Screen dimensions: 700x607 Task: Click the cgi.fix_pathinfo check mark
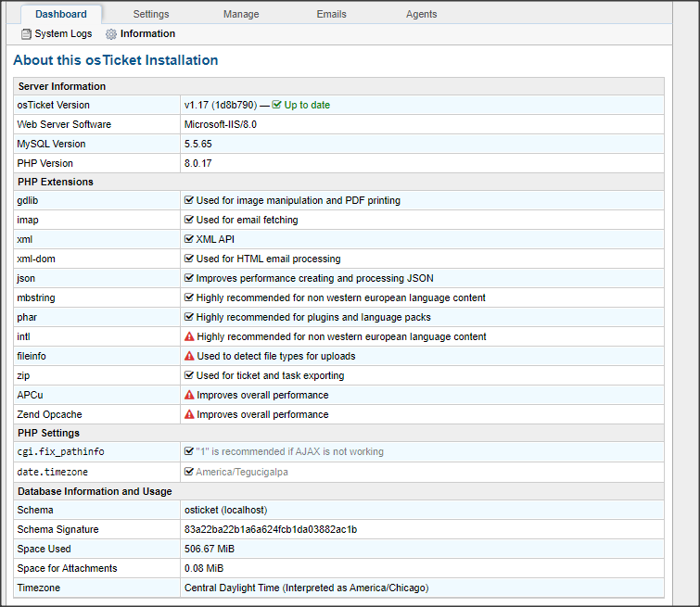[x=189, y=451]
